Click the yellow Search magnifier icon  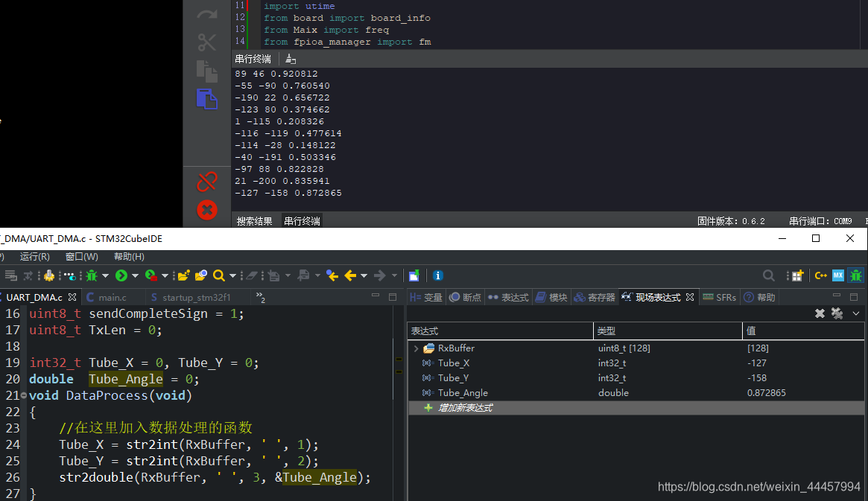tap(218, 275)
